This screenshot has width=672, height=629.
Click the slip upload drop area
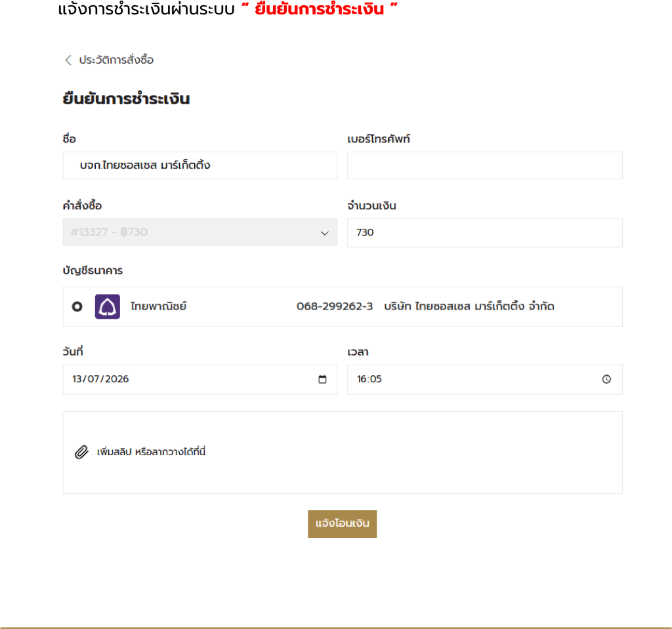click(x=343, y=453)
